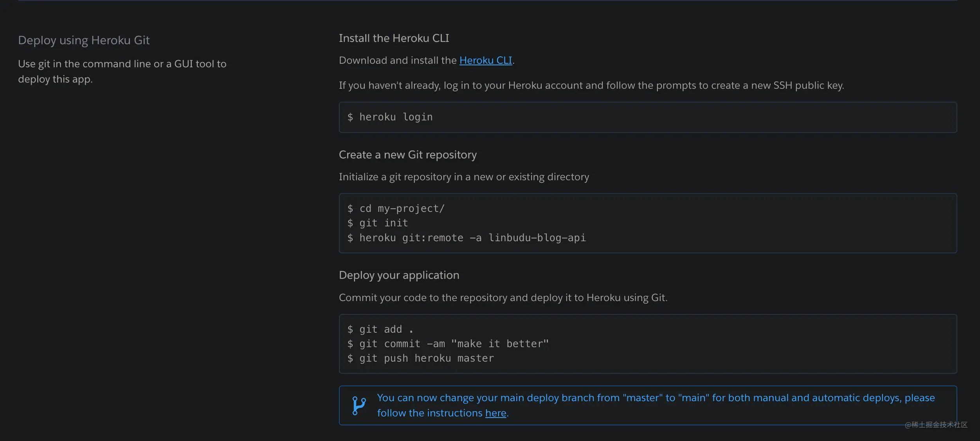Click the 'Commit your code' description text

tap(503, 298)
